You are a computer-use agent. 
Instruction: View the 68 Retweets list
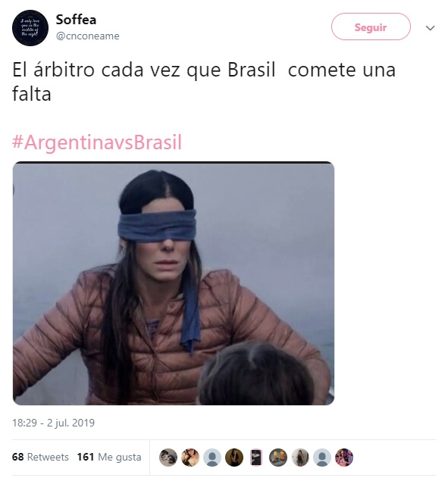[40, 457]
